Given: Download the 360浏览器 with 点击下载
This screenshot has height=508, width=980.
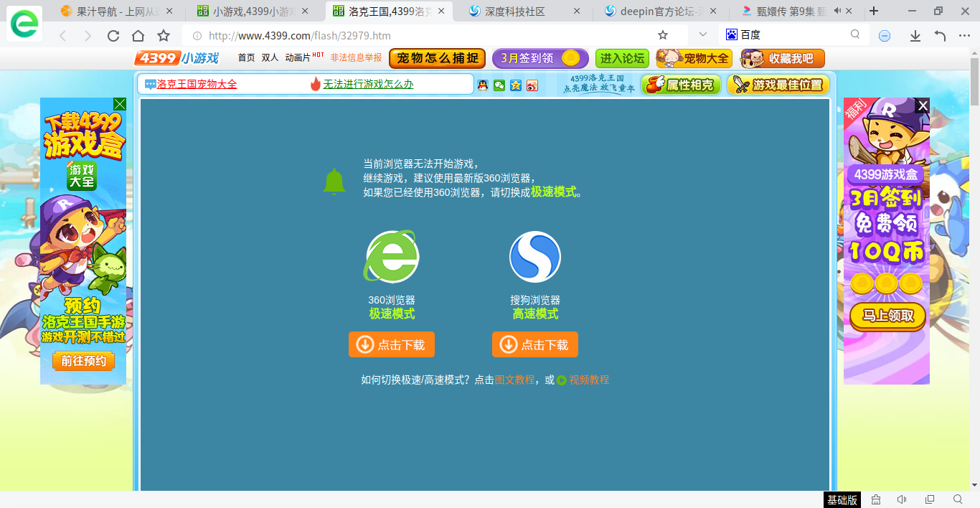Looking at the screenshot, I should point(392,344).
